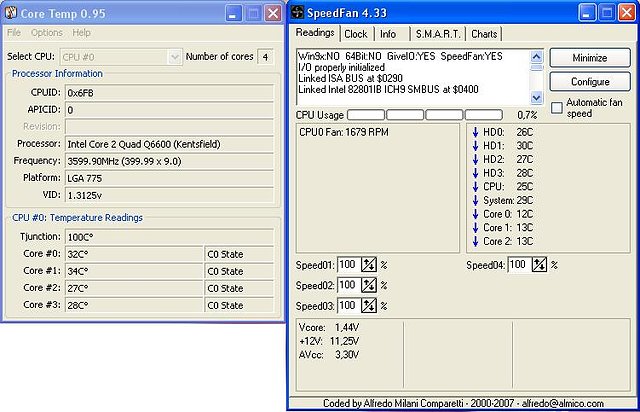The image size is (640, 412).
Task: Click the Speed02 percentage input field
Action: pos(347,285)
